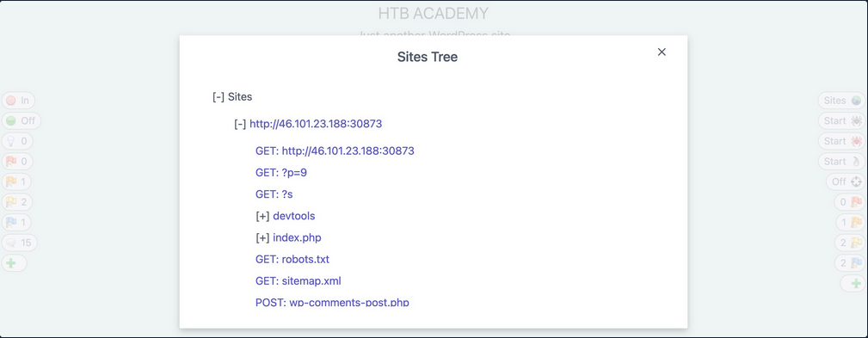Image resolution: width=868 pixels, height=338 pixels.
Task: Open the Sites globe tool
Action: 842,101
